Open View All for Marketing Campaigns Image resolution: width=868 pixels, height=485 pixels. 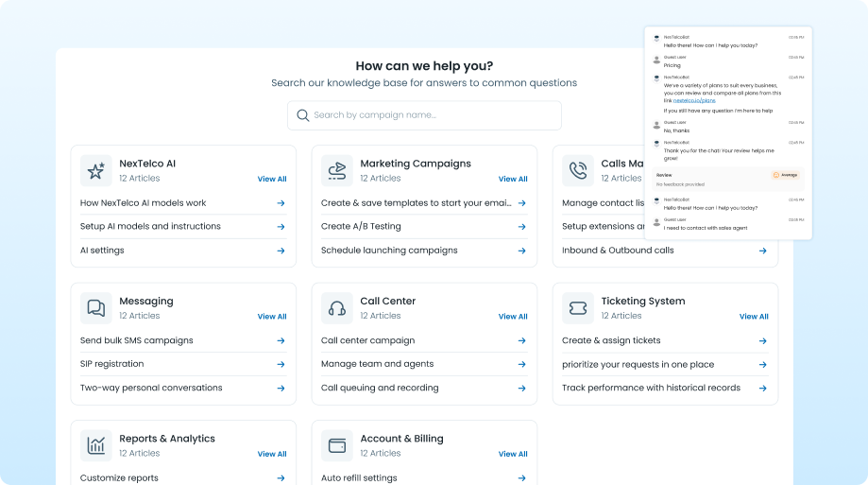[x=513, y=179]
